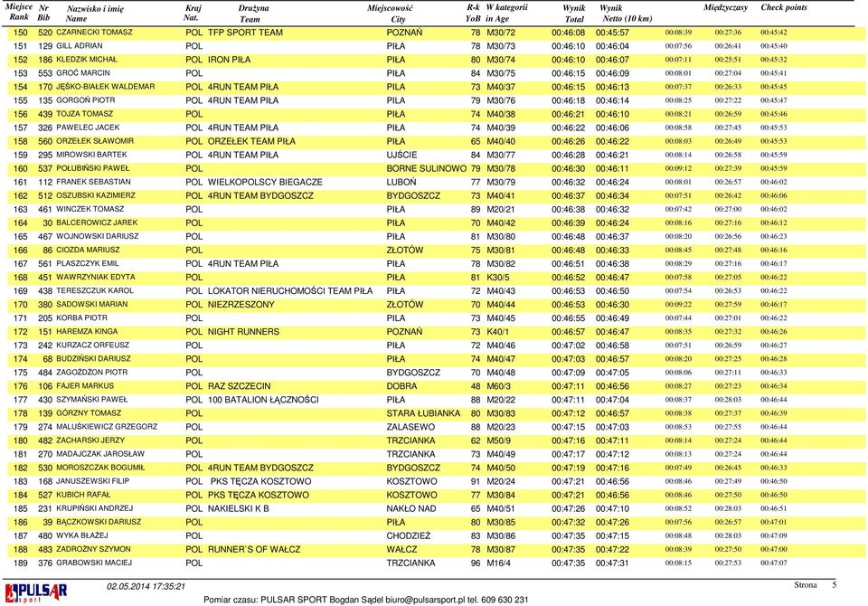Click net time 00:47:31
Image resolution: width=868 pixels, height=606 pixels.
(612, 563)
